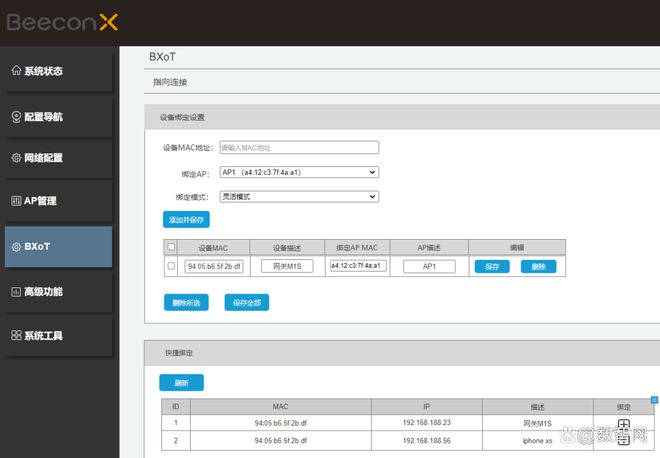Click the home icon beside 系统状态
Screen dimensions: 660x458
16,70
